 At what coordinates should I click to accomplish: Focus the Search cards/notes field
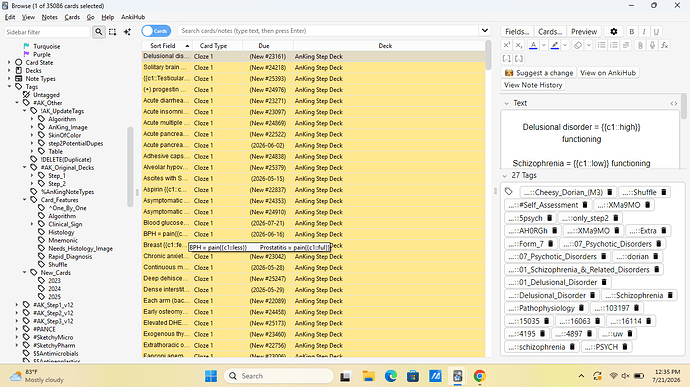[328, 31]
